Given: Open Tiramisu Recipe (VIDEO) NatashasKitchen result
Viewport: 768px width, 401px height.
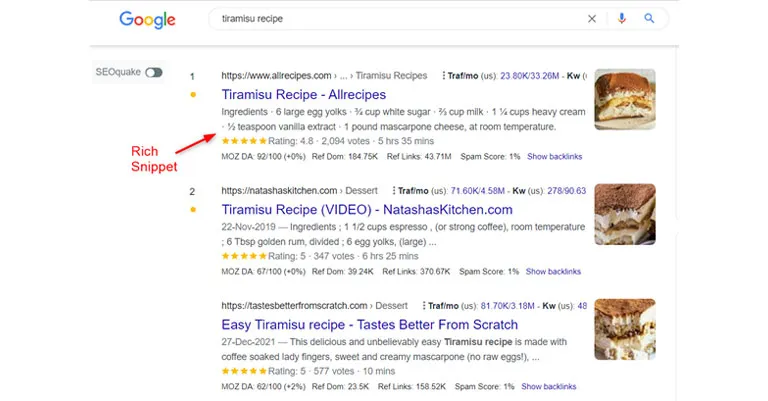Looking at the screenshot, I should [367, 210].
